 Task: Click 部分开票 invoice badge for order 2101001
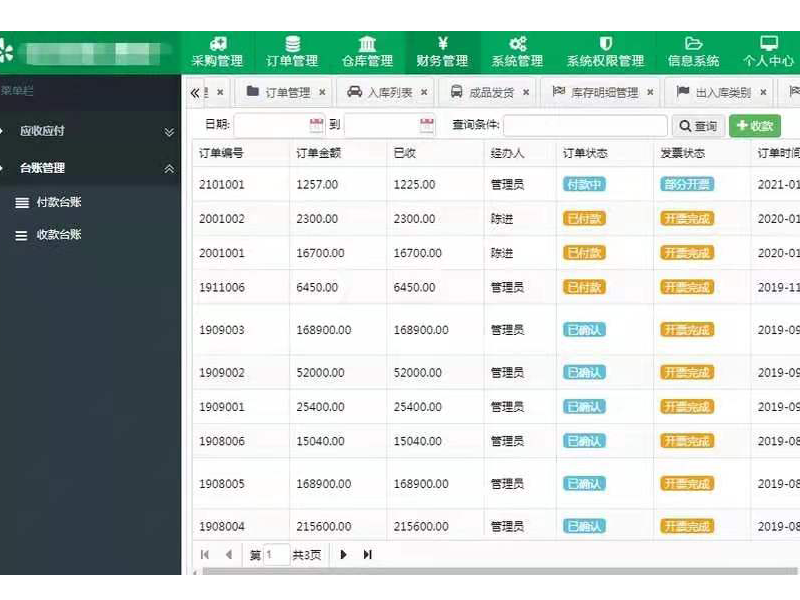pos(687,185)
